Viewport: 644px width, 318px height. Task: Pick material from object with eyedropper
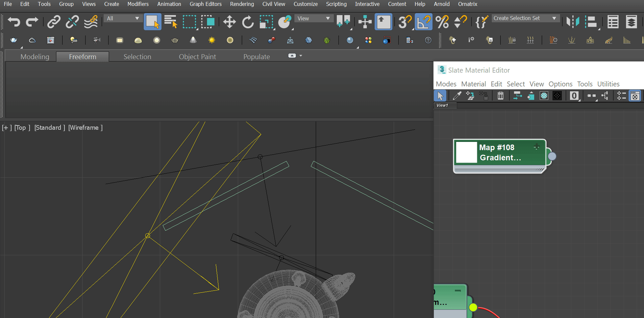pos(457,96)
